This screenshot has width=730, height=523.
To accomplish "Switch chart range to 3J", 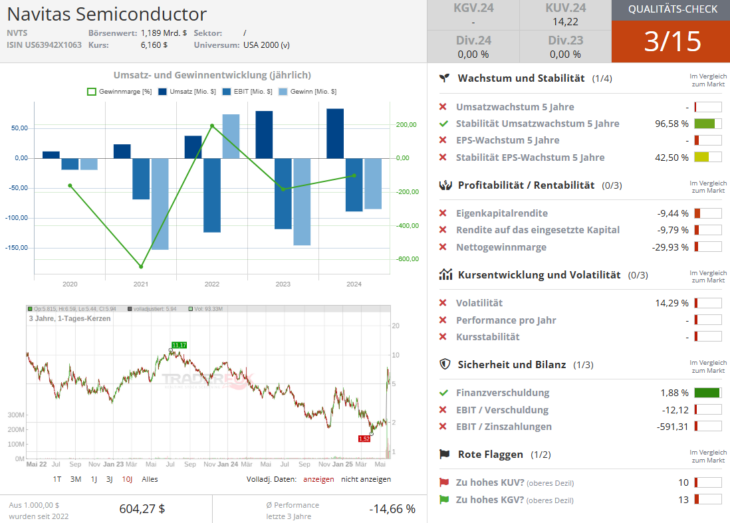I will tap(109, 479).
